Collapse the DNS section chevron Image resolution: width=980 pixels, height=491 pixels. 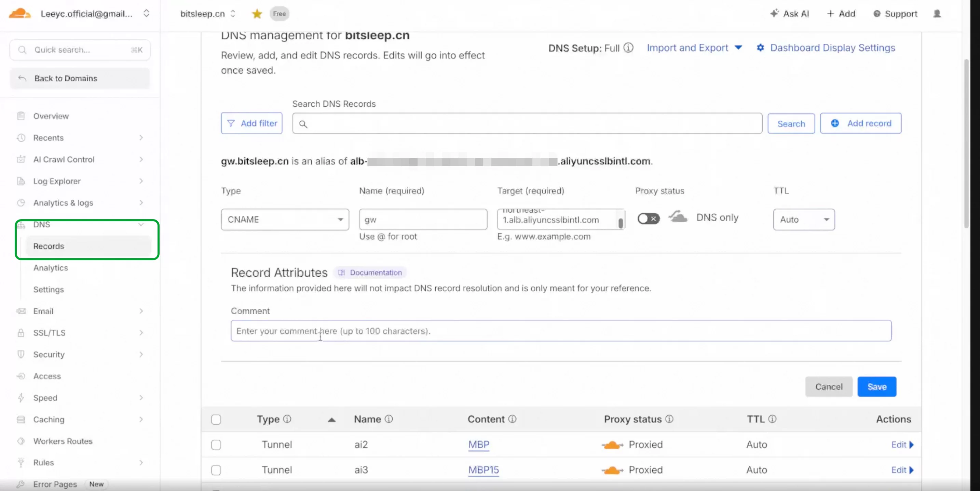click(141, 225)
